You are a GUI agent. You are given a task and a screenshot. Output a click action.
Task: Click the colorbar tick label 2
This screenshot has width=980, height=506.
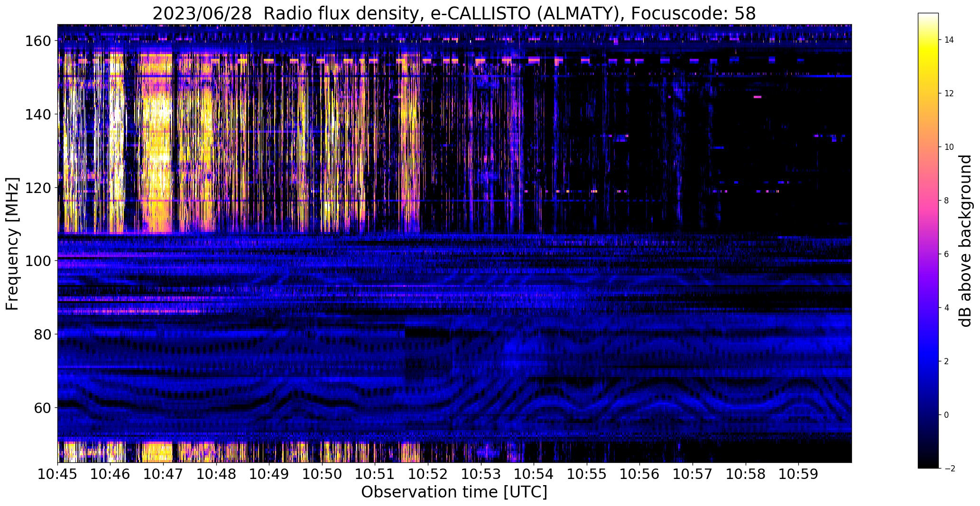(947, 361)
